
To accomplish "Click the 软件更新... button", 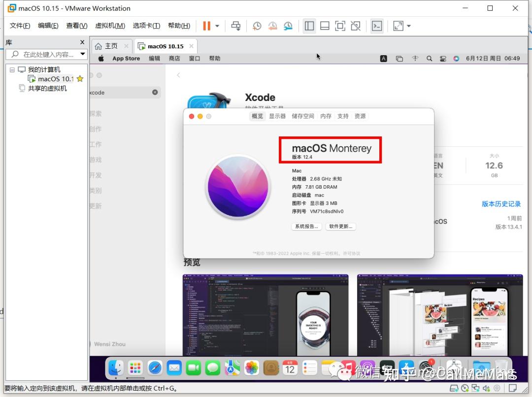I will pos(341,226).
